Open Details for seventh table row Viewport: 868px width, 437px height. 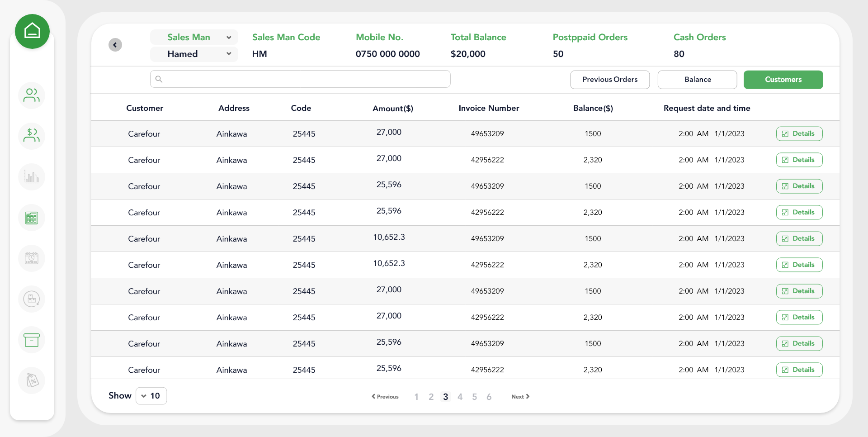799,291
